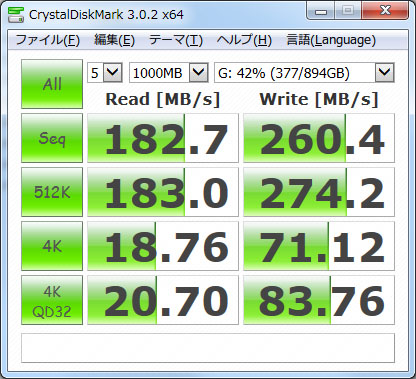The height and width of the screenshot is (379, 416).
Task: Open the ファイル(F) menu
Action: click(48, 40)
